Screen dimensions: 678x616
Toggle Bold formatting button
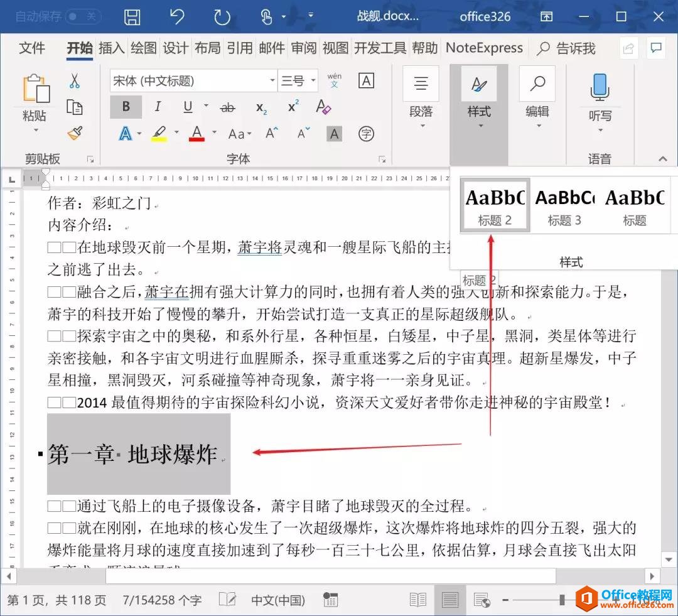click(x=126, y=107)
